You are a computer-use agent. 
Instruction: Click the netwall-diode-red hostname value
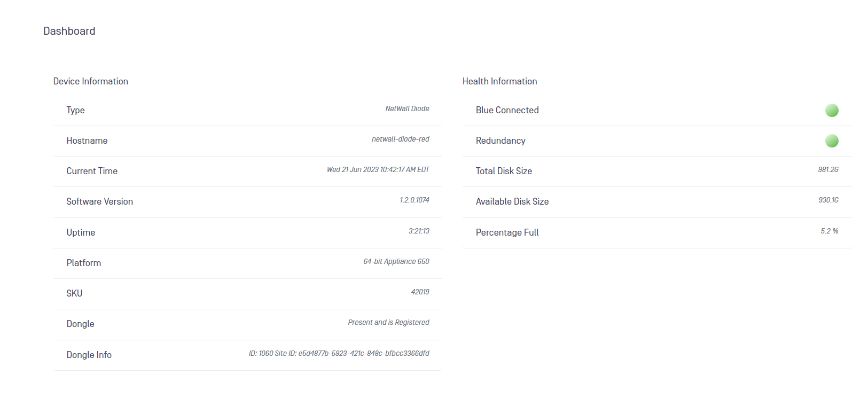(401, 139)
